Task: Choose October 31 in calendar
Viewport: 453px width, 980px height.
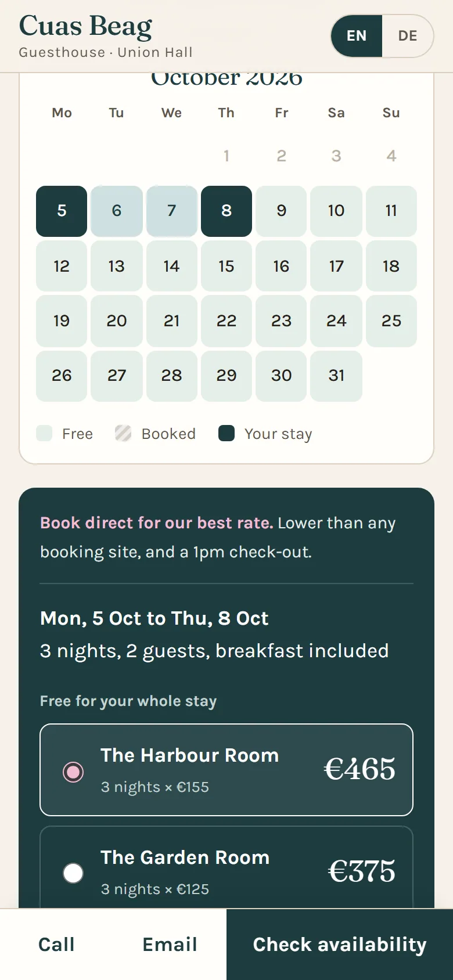Action: (336, 376)
